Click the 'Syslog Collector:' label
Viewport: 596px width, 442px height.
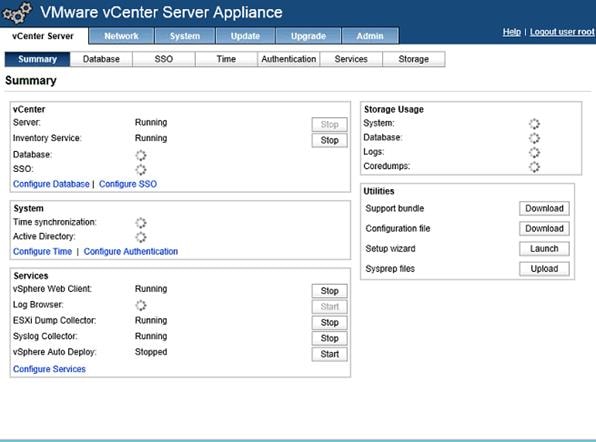coord(45,336)
